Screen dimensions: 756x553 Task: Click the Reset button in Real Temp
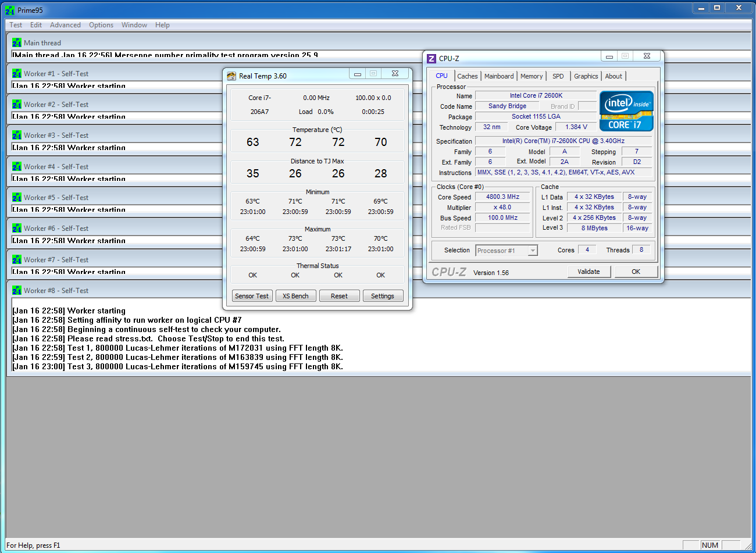pos(339,296)
